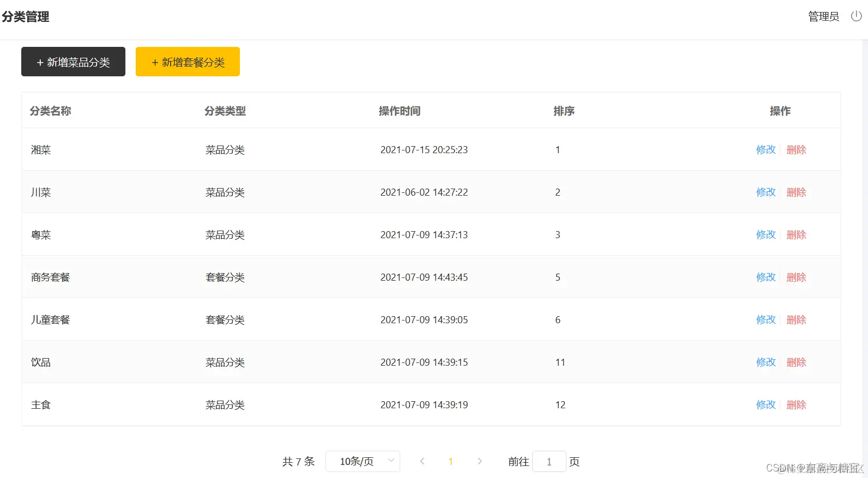The image size is (868, 478).
Task: Click 新增菜品分类 button
Action: coord(73,62)
